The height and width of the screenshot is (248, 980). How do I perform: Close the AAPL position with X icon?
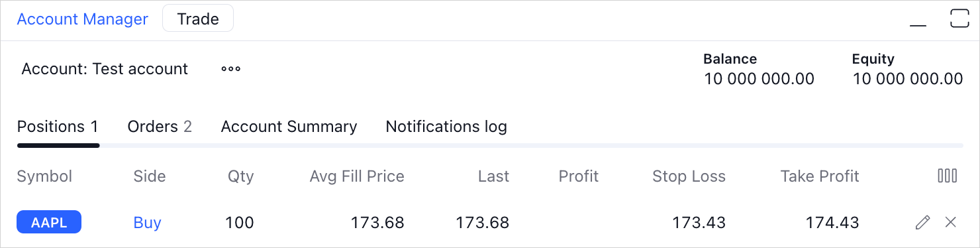click(x=950, y=223)
